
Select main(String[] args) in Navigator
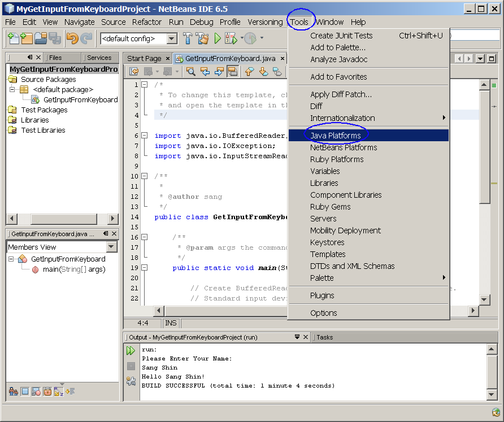click(74, 269)
